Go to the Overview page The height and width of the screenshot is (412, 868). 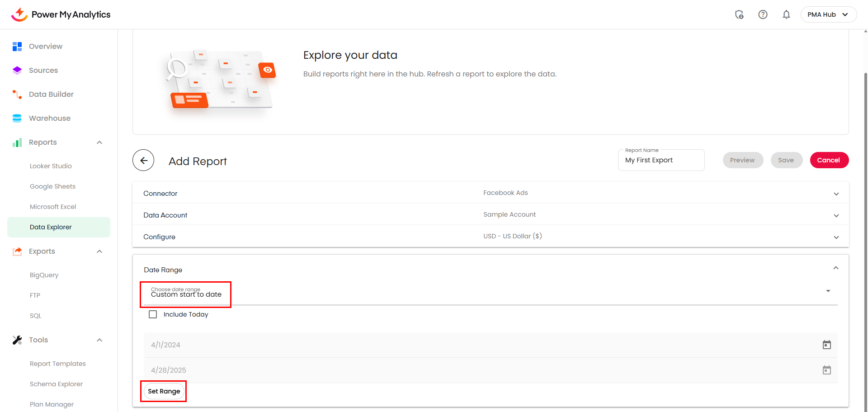(x=45, y=47)
